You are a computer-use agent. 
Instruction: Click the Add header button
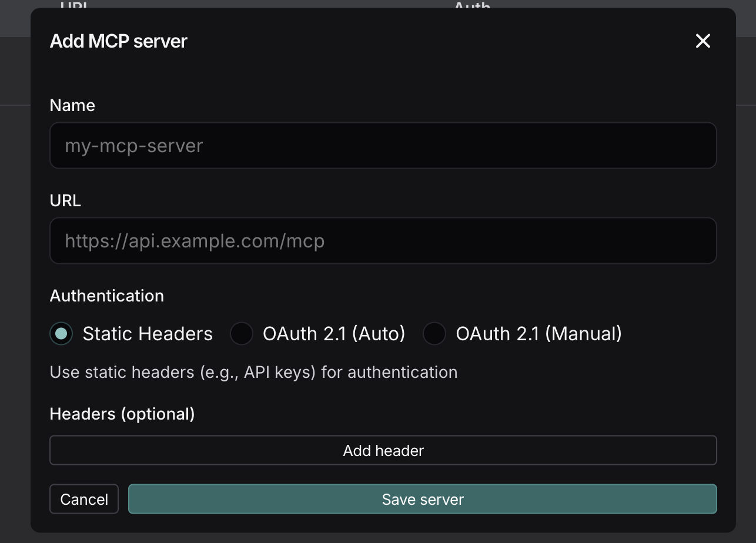pos(383,450)
